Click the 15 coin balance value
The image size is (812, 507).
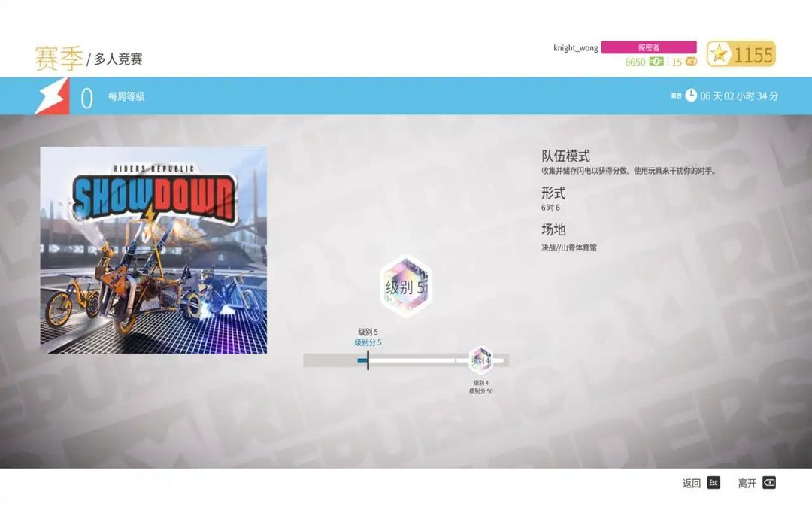coord(677,62)
